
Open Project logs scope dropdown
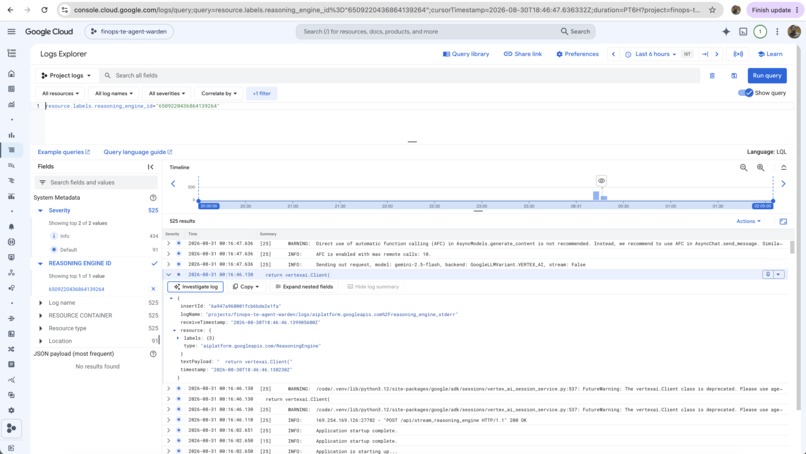coord(66,76)
